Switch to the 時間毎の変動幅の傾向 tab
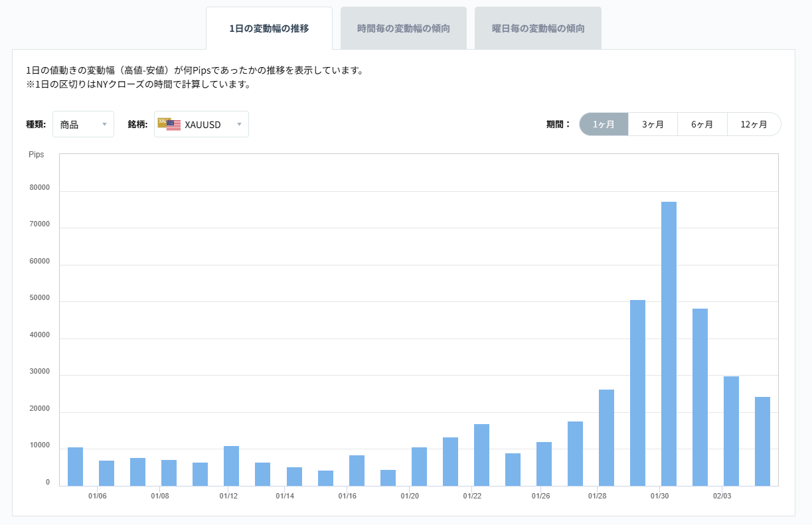 [x=404, y=27]
